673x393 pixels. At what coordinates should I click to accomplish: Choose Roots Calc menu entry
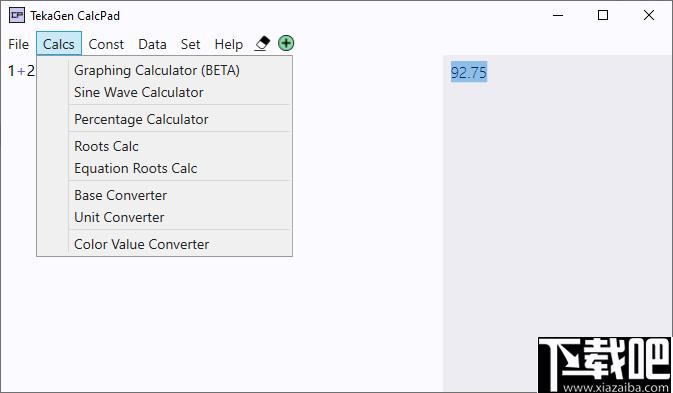(x=106, y=146)
